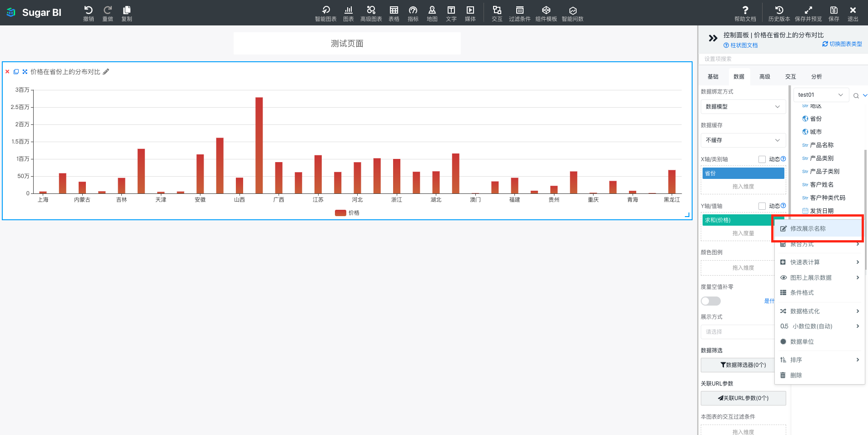The height and width of the screenshot is (435, 868).
Task: Expand 排序 sort submenu
Action: point(819,360)
